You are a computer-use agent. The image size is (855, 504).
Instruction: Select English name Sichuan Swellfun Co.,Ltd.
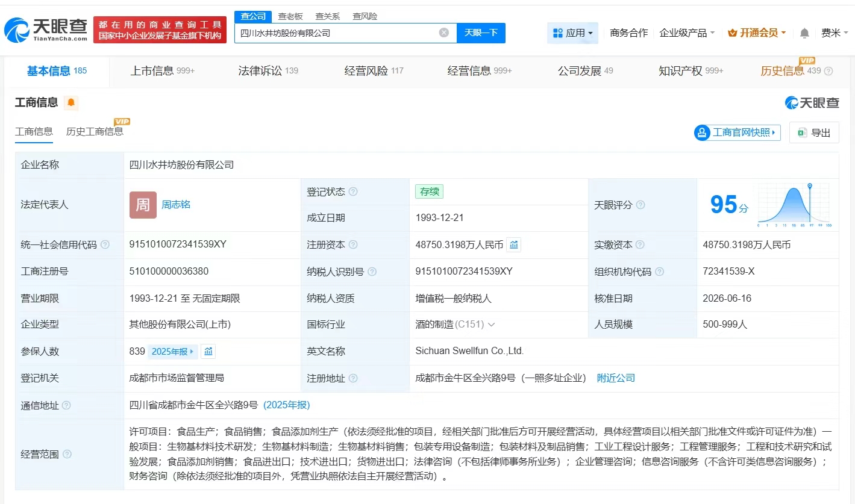click(469, 351)
